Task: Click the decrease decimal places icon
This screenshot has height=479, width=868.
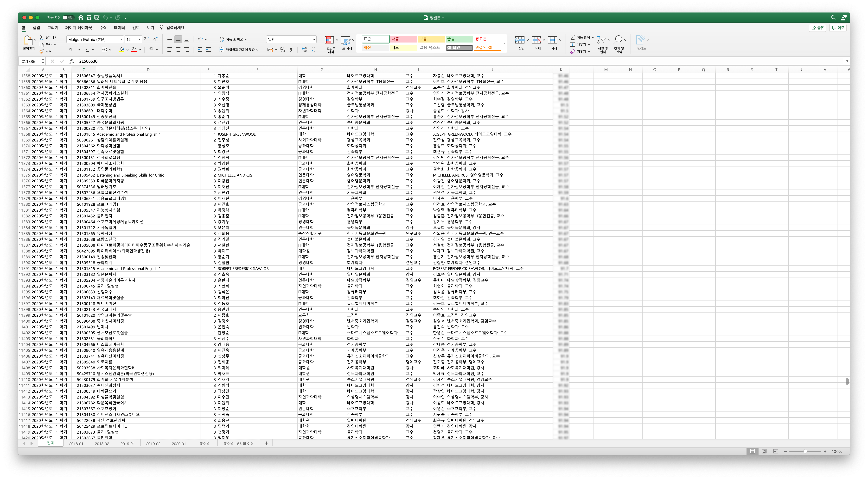Action: pos(313,50)
